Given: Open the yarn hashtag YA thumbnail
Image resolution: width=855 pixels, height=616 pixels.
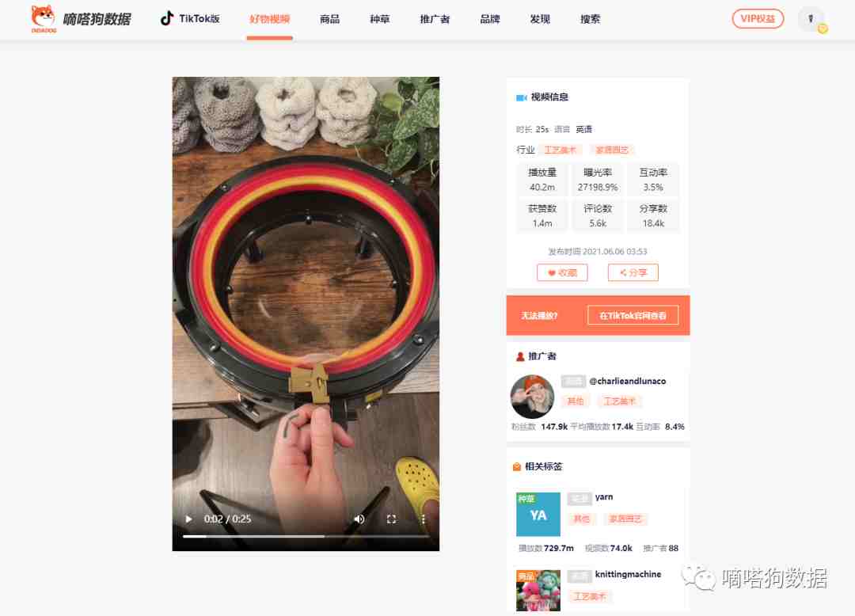Looking at the screenshot, I should [538, 515].
